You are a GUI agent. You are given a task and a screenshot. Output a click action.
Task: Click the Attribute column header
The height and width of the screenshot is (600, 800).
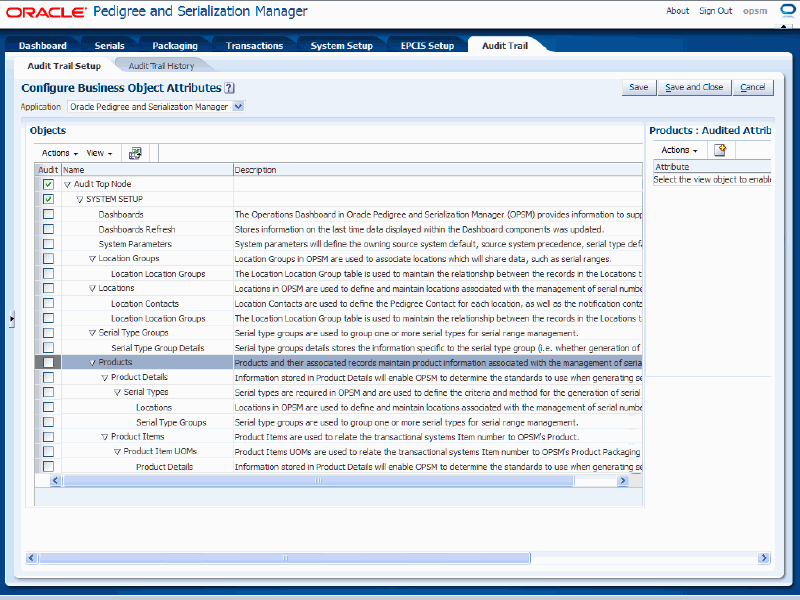[x=712, y=167]
